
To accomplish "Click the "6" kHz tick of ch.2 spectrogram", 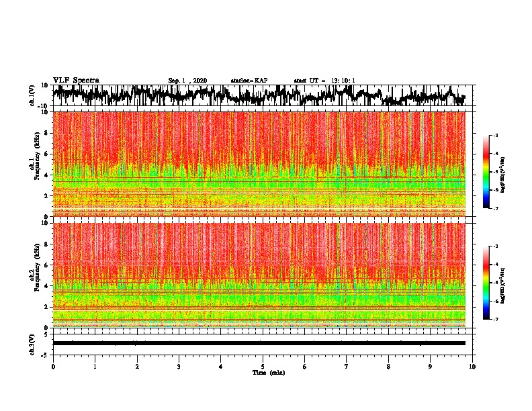I will coord(46,265).
